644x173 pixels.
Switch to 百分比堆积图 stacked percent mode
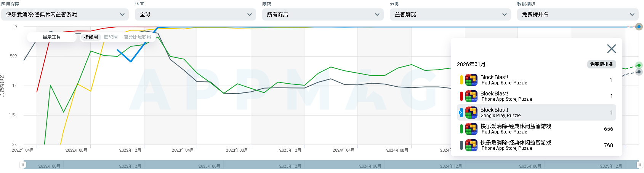[138, 37]
